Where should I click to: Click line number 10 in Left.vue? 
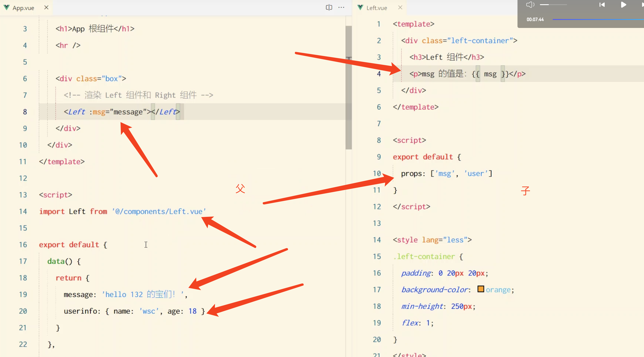(x=377, y=173)
